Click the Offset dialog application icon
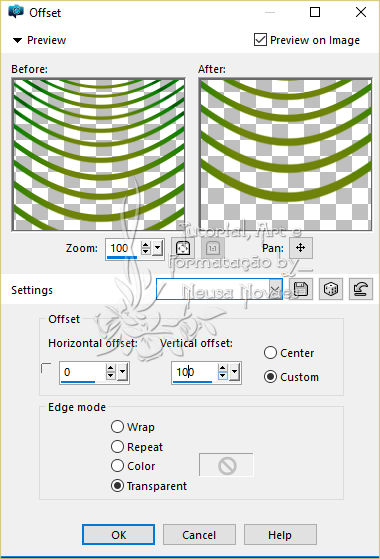Image resolution: width=380 pixels, height=559 pixels. pos(16,12)
